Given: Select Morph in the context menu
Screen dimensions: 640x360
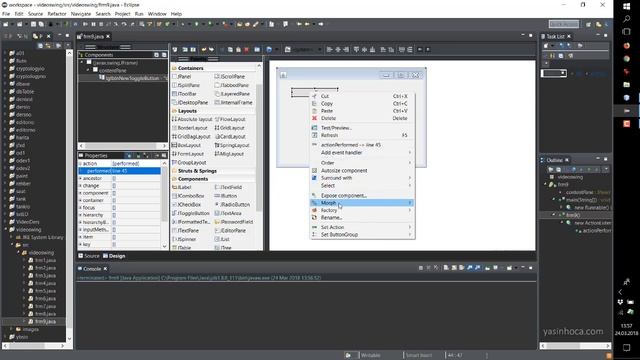Looking at the screenshot, I should pos(362,203).
